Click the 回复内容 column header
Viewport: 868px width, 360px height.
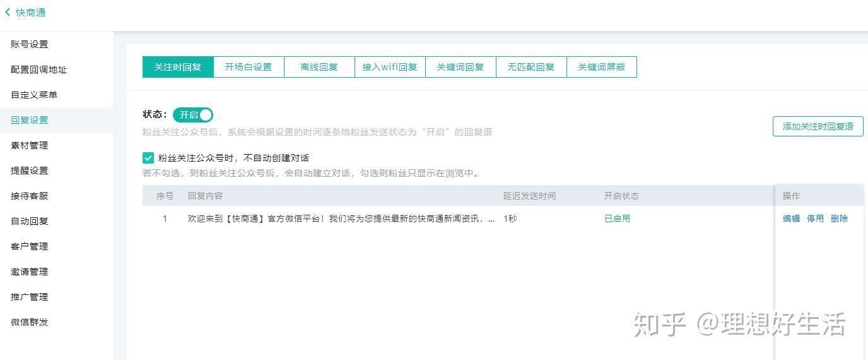click(206, 196)
